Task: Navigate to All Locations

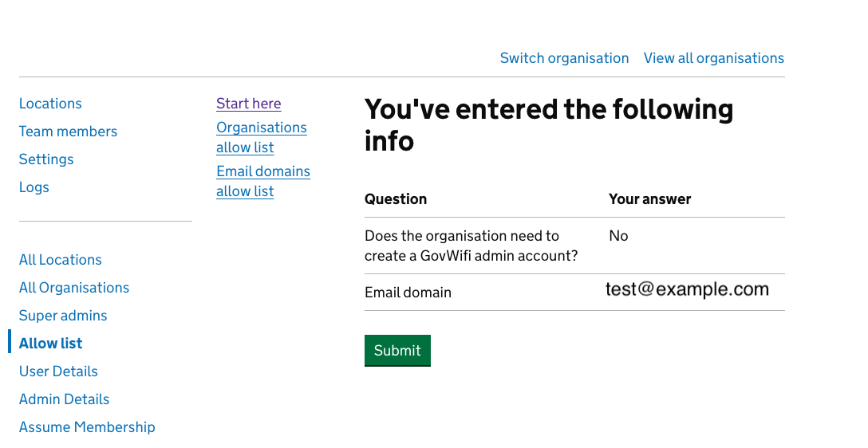Action: [x=61, y=260]
